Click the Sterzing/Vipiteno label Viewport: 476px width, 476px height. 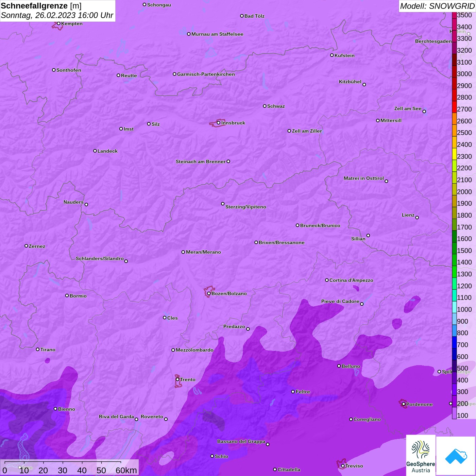246,207
